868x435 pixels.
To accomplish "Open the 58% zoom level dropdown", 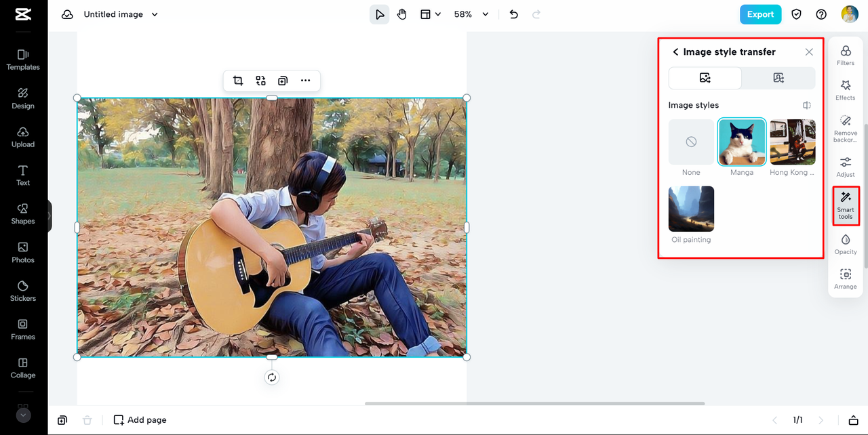I will tap(471, 14).
